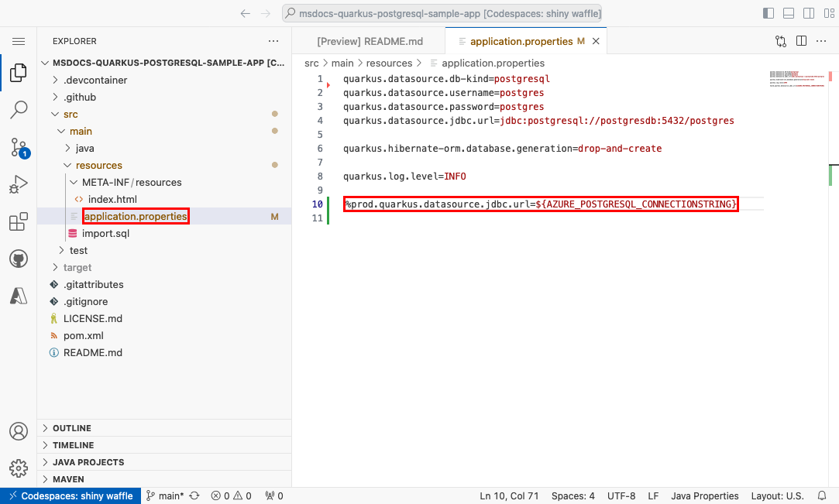Open the GitHub view in activity bar
Screen dimensions: 839x504
[x=19, y=259]
